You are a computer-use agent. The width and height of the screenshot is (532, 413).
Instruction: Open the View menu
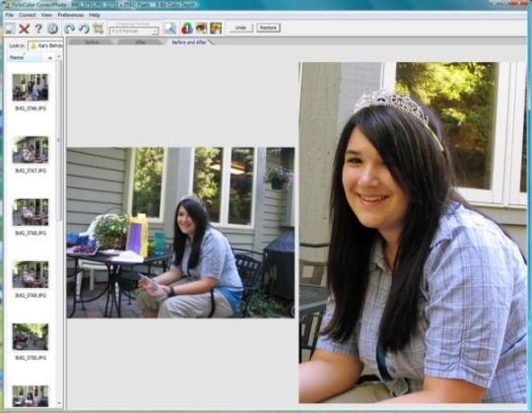click(46, 15)
